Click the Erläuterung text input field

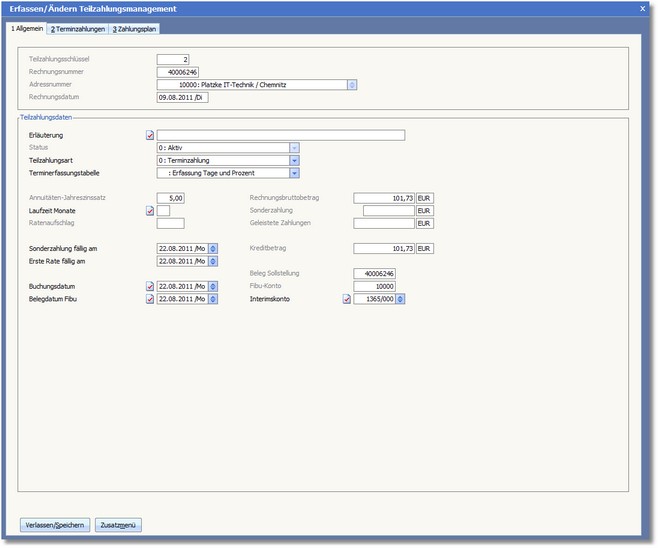tap(280, 135)
